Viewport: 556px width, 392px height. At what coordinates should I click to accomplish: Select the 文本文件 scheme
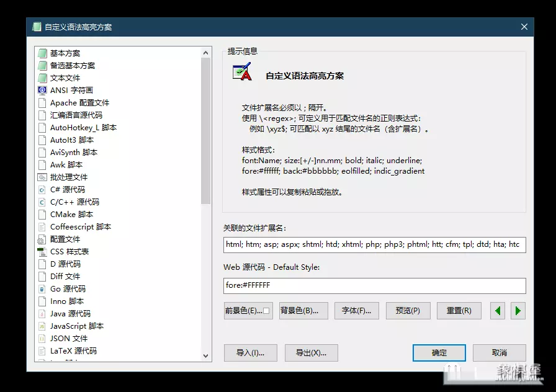(x=65, y=78)
